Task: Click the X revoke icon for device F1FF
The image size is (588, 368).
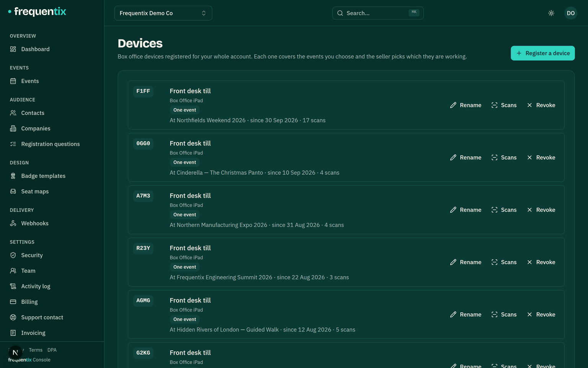Action: [529, 105]
